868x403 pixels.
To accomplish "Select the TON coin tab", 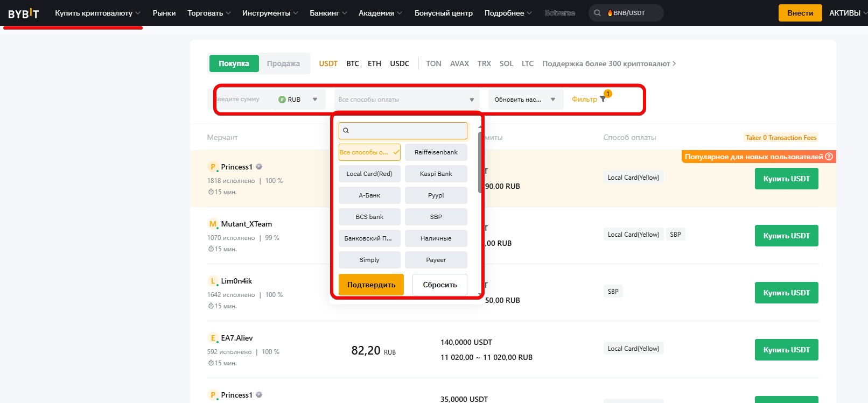I will pyautogui.click(x=433, y=63).
